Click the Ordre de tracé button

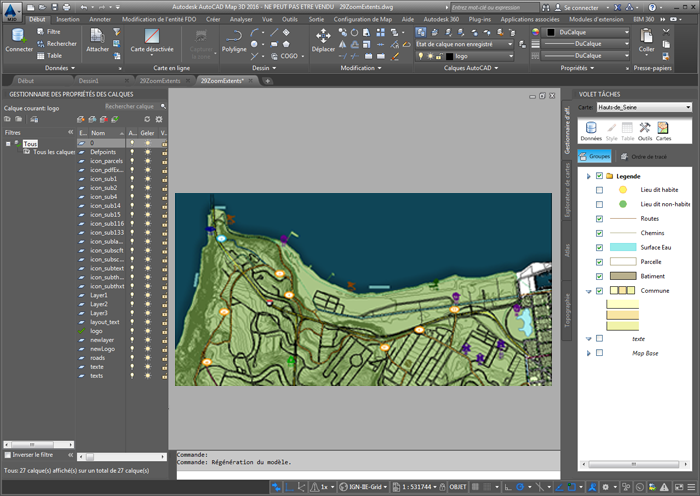644,156
